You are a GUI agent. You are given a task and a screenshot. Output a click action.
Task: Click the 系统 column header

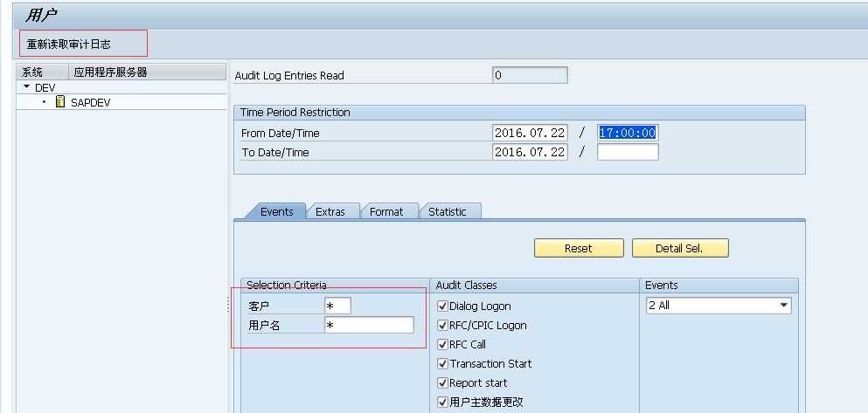pos(42,72)
